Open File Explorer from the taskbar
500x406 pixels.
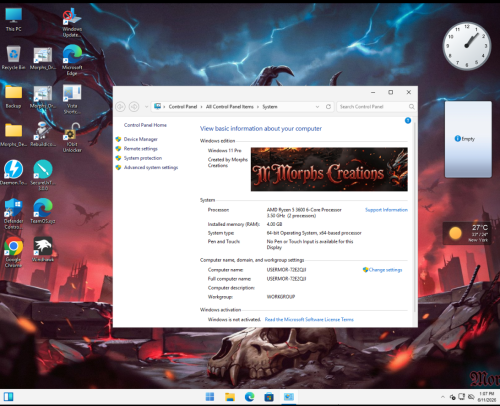230,397
